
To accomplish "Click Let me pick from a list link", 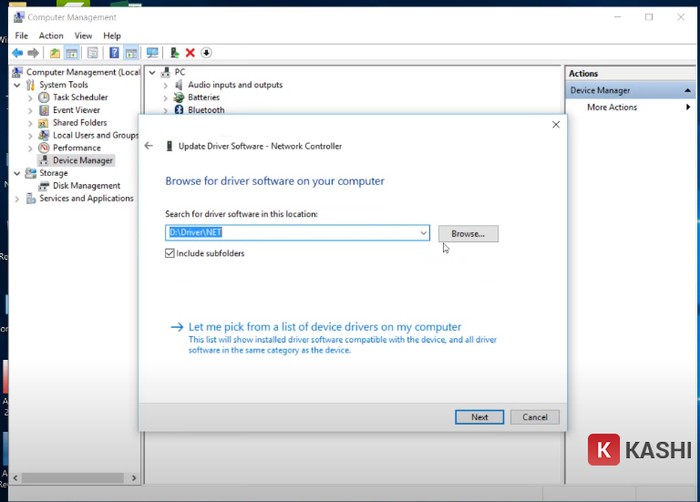I will pos(324,327).
